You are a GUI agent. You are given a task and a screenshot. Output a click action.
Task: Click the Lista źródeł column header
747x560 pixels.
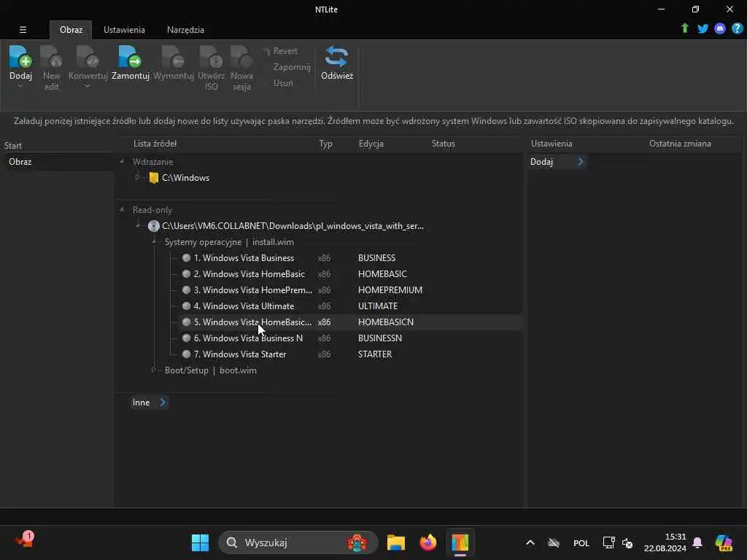155,144
